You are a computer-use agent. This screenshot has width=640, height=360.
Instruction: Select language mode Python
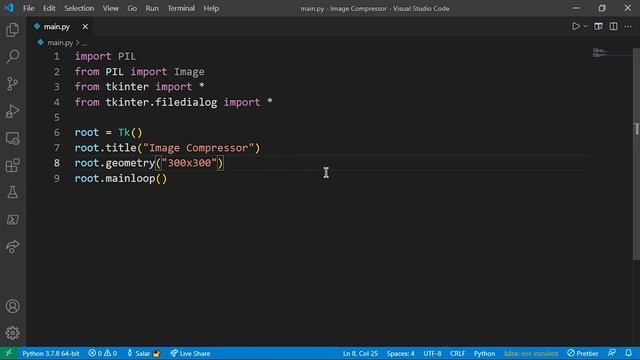484,353
